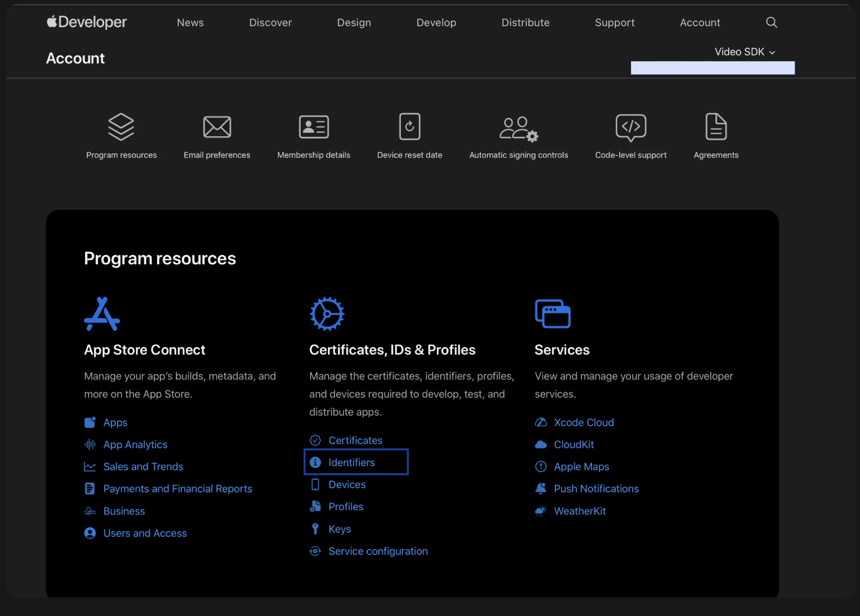Click the Program resources stacked layers icon
860x616 pixels.
tap(121, 127)
